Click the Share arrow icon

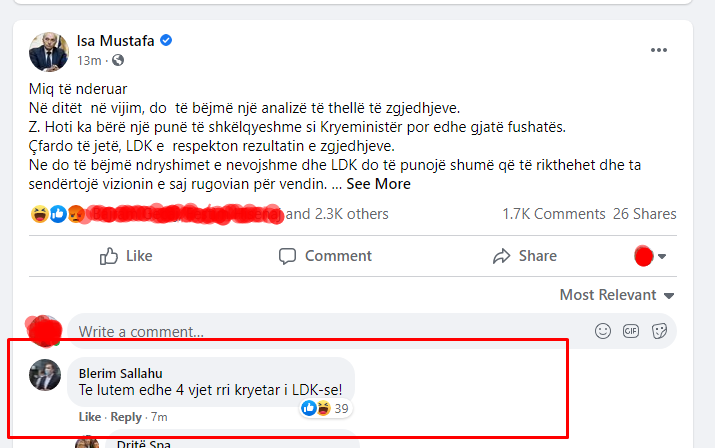pyautogui.click(x=502, y=256)
